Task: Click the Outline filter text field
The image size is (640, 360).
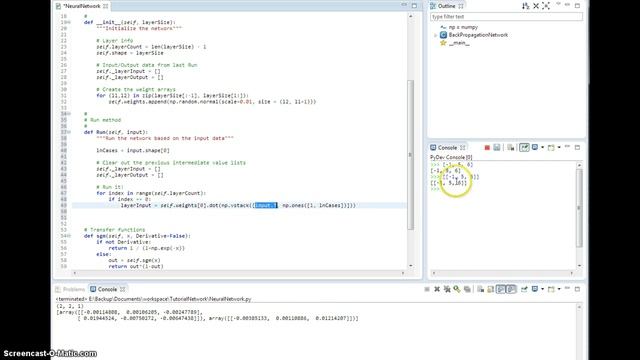Action: coord(506,17)
